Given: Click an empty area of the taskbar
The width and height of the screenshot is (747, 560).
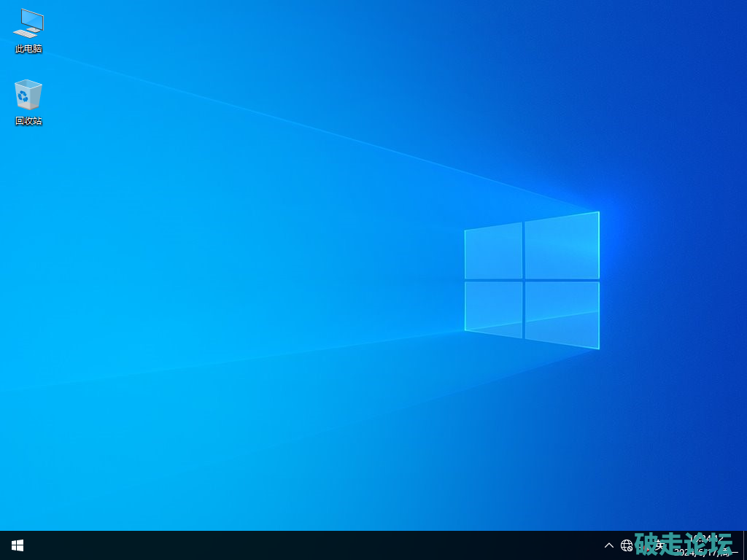Looking at the screenshot, I should tap(292, 545).
